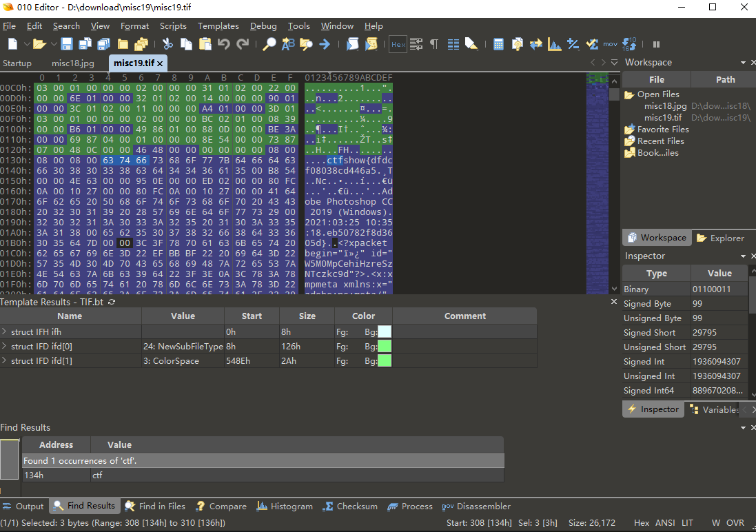
Task: Open Find in Files toolbar icon
Action: 306,44
